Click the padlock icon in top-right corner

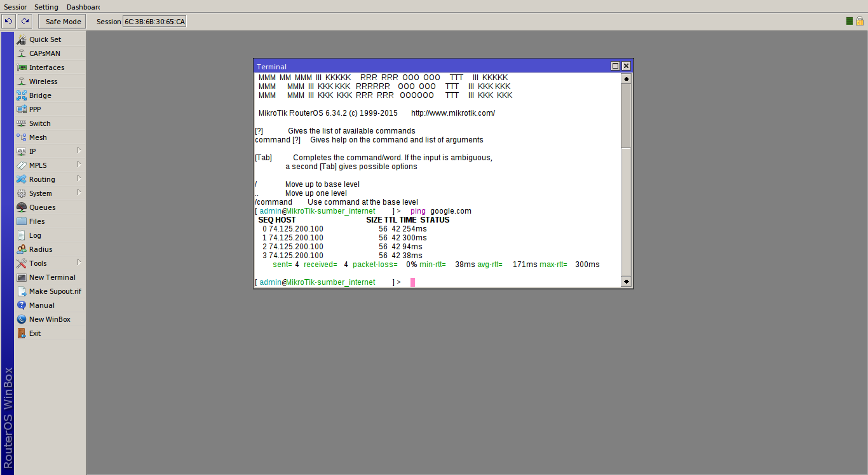point(859,22)
